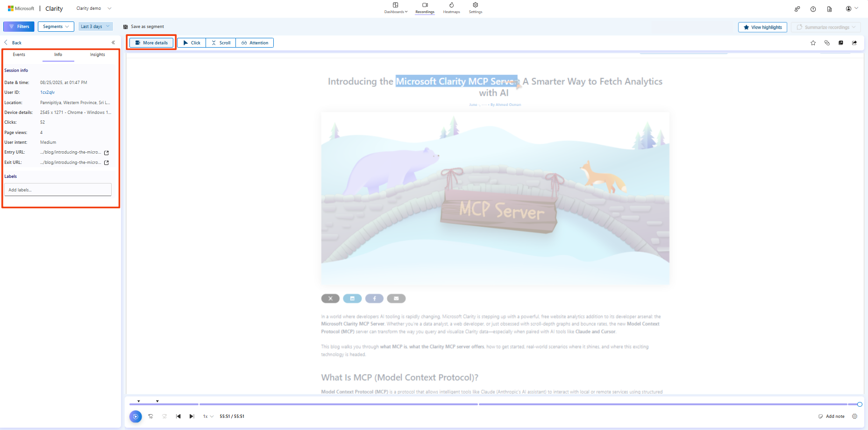Click the copy link icon
Viewport: 868px width, 430px height.
[x=827, y=42]
